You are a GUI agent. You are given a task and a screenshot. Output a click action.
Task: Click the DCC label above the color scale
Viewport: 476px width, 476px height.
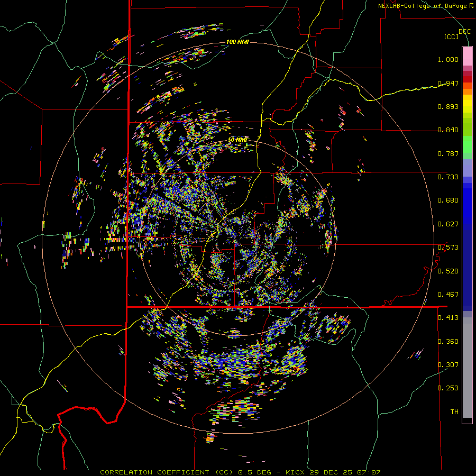click(x=465, y=32)
